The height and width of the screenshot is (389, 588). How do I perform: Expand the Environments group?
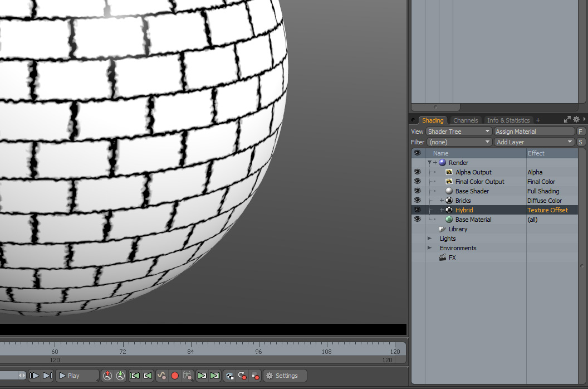tap(430, 248)
